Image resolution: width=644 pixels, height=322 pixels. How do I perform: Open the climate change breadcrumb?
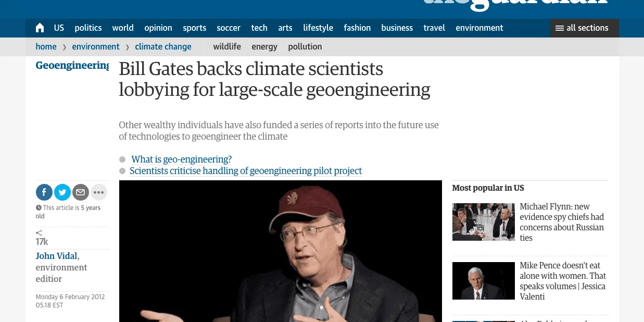pyautogui.click(x=163, y=47)
